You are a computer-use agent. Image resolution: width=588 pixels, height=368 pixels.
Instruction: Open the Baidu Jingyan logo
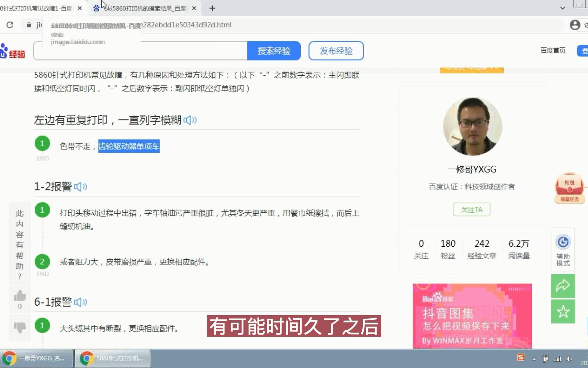(13, 51)
